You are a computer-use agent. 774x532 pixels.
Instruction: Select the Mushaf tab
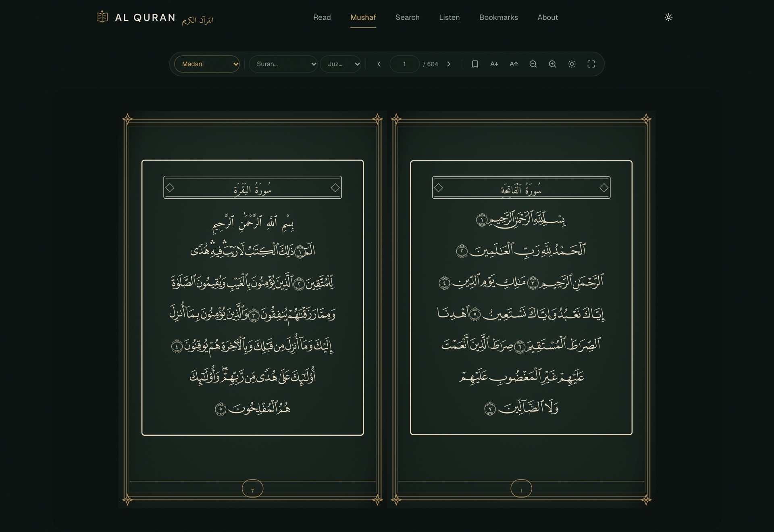pyautogui.click(x=363, y=17)
